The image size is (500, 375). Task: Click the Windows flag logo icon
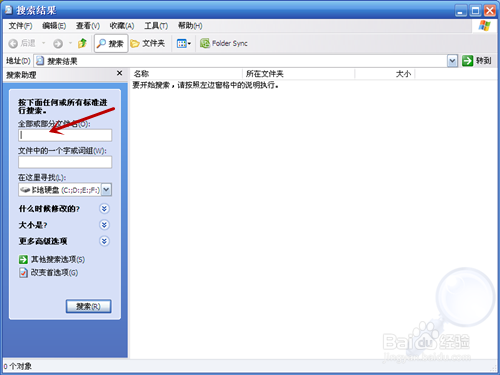click(x=484, y=26)
